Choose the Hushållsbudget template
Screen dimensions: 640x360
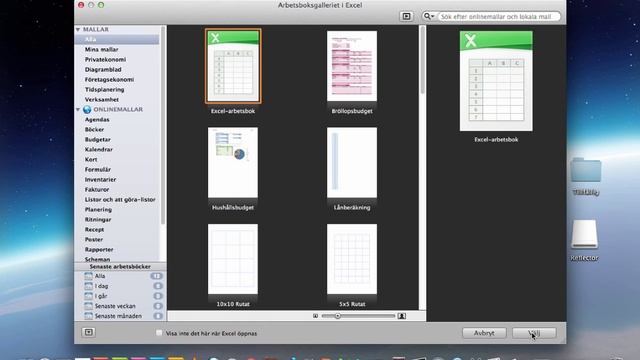pyautogui.click(x=233, y=162)
